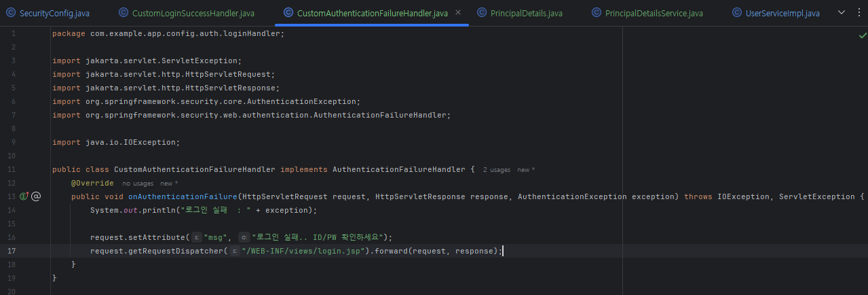Click the parameter hint before "msg"

[196, 237]
